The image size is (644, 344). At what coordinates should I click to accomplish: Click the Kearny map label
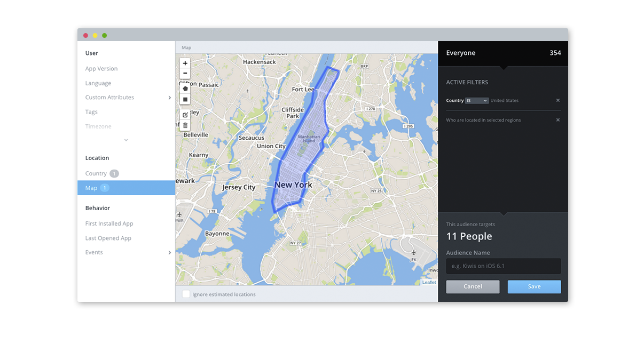[x=199, y=155]
